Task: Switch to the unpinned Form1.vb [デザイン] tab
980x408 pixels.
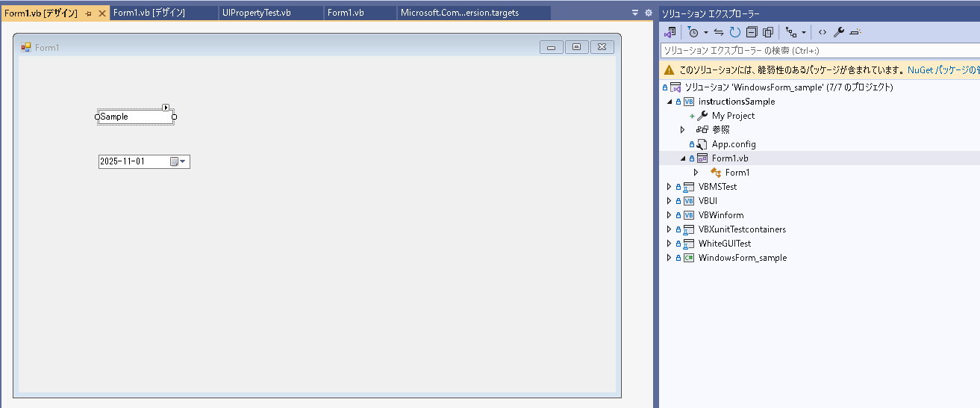Action: 164,13
